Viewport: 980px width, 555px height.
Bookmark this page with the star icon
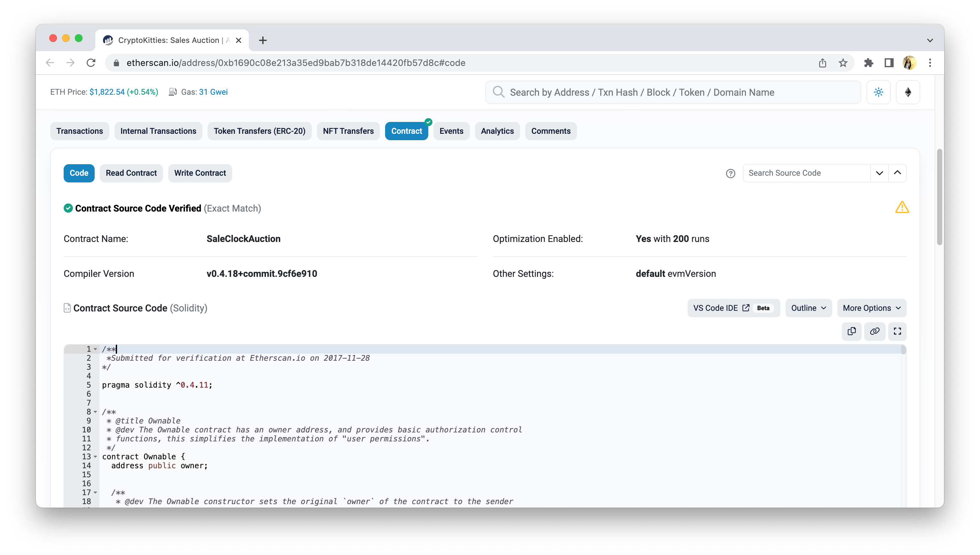pos(843,63)
